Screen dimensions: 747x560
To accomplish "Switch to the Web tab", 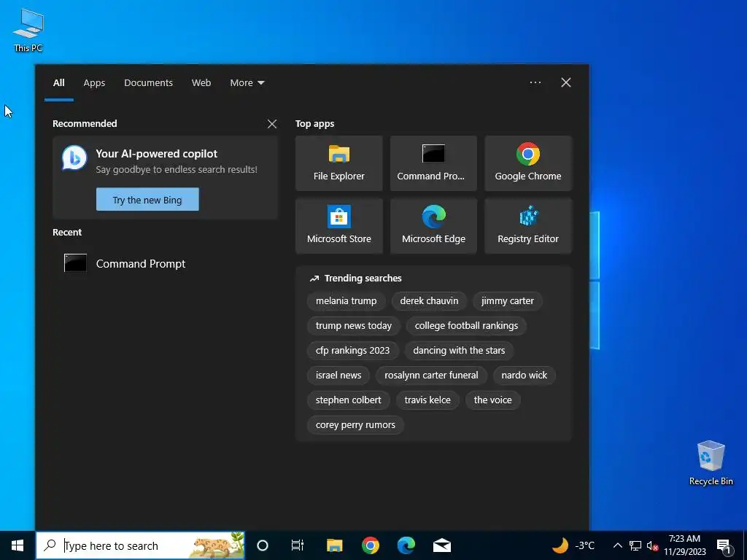I will pos(201,83).
